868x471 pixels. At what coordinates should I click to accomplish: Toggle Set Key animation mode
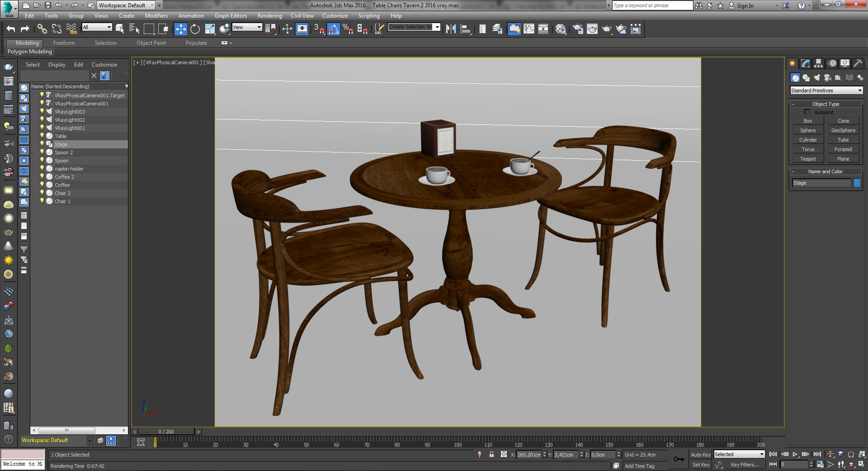pyautogui.click(x=701, y=465)
